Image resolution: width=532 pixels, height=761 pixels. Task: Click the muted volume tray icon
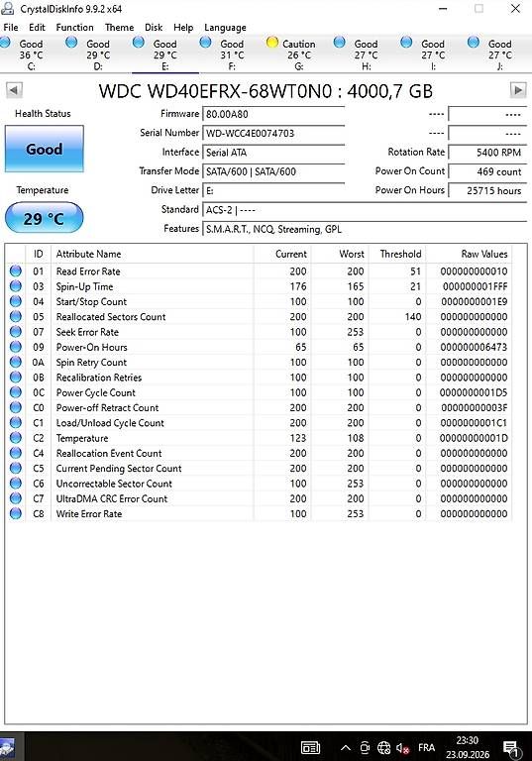pos(403,748)
